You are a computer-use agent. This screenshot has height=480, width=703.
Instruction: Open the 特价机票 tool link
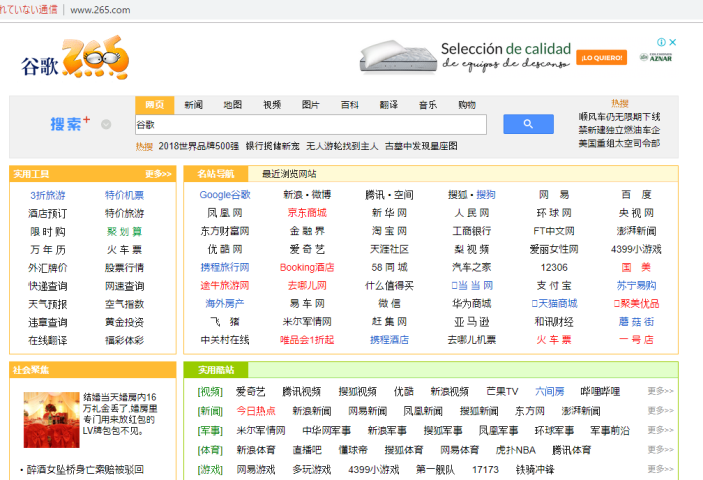pos(125,195)
